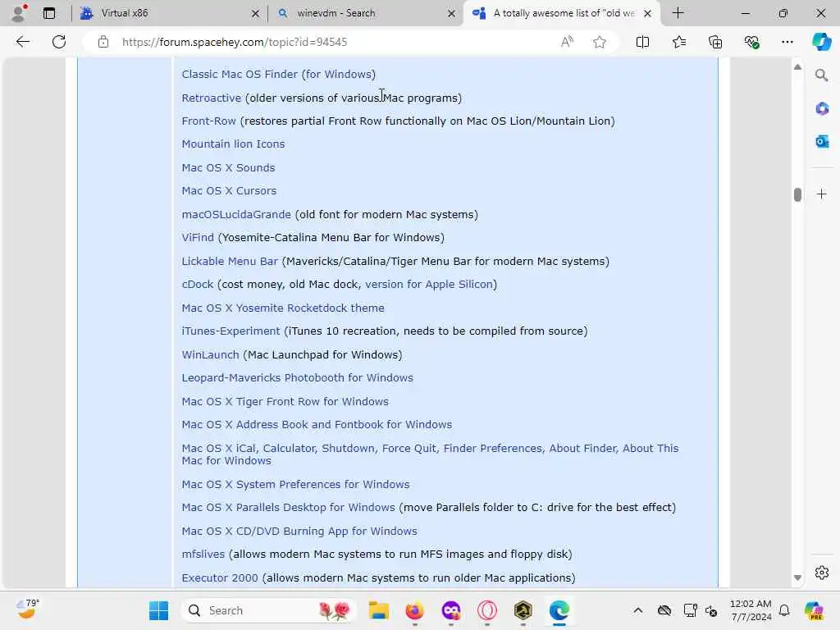840x630 pixels.
Task: Open Parallels Desktop for Windows link
Action: pyautogui.click(x=288, y=507)
